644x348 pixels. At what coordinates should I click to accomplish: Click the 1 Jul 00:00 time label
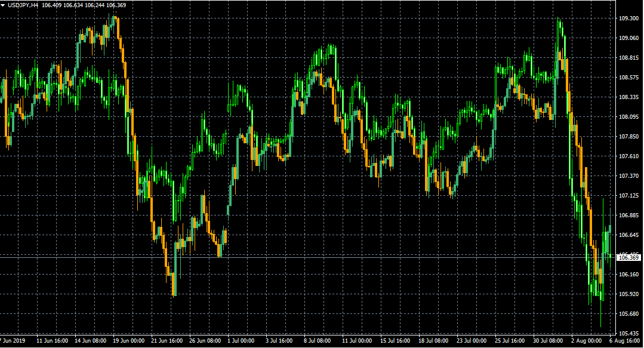pyautogui.click(x=241, y=341)
